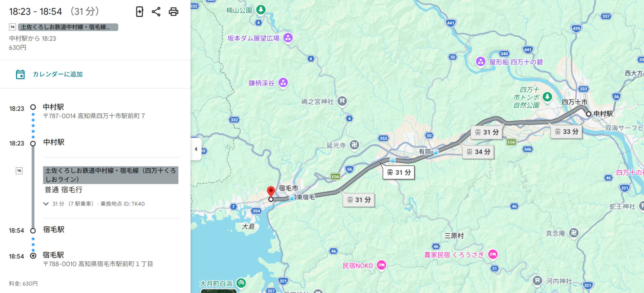The height and width of the screenshot is (293, 644).
Task: Open the share directions icon
Action: (x=156, y=12)
